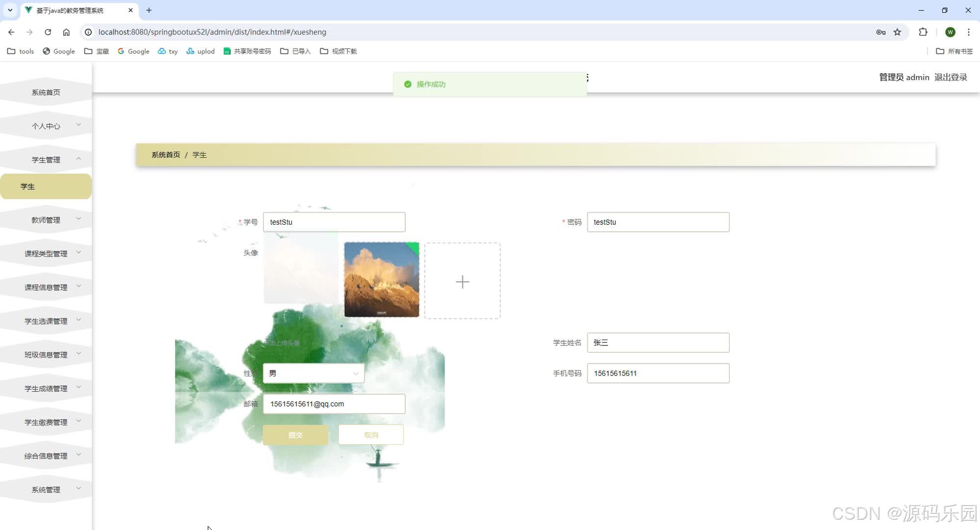Expand the 教师管理 sidebar menu

[x=46, y=220]
